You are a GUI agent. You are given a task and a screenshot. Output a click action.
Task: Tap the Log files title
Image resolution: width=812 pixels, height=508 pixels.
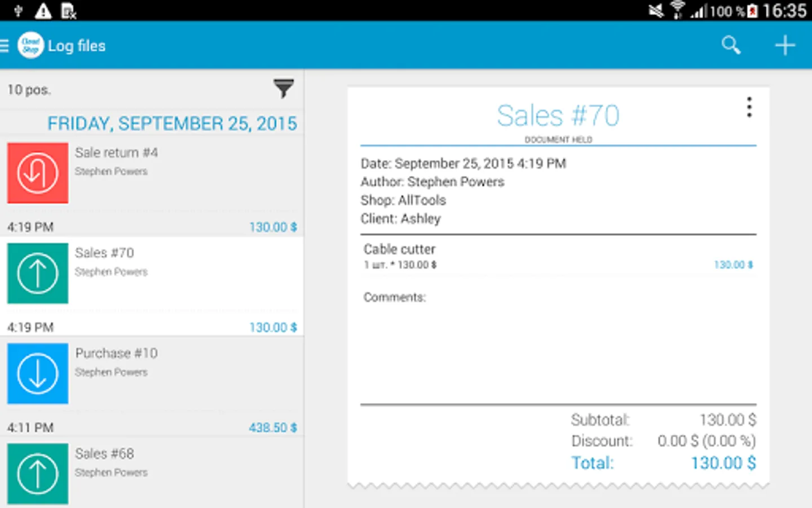(x=77, y=46)
